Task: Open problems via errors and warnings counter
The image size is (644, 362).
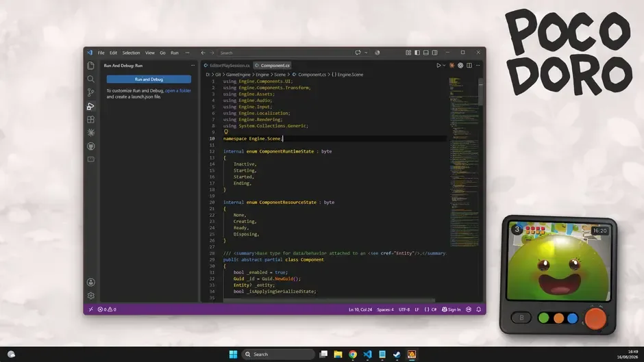Action: 107,309
